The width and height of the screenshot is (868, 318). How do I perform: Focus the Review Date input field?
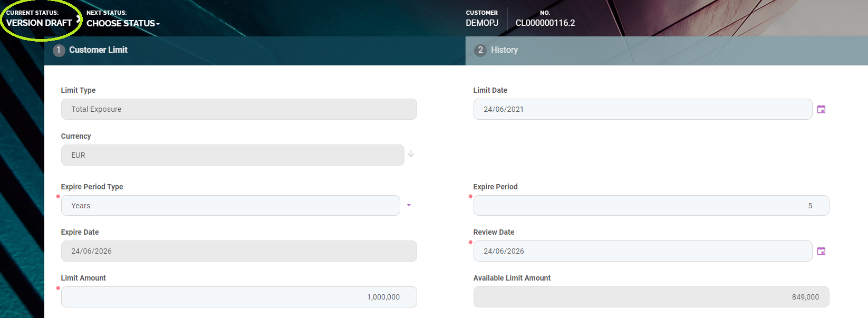(642, 251)
